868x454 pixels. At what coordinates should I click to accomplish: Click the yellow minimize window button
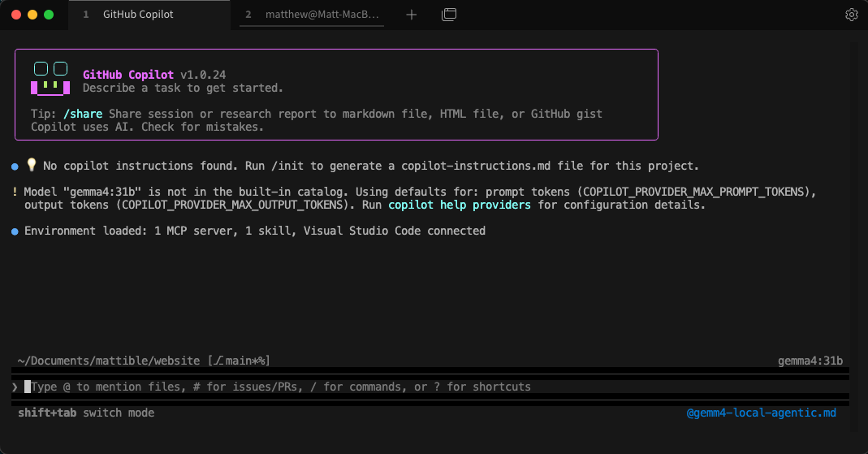click(x=32, y=15)
